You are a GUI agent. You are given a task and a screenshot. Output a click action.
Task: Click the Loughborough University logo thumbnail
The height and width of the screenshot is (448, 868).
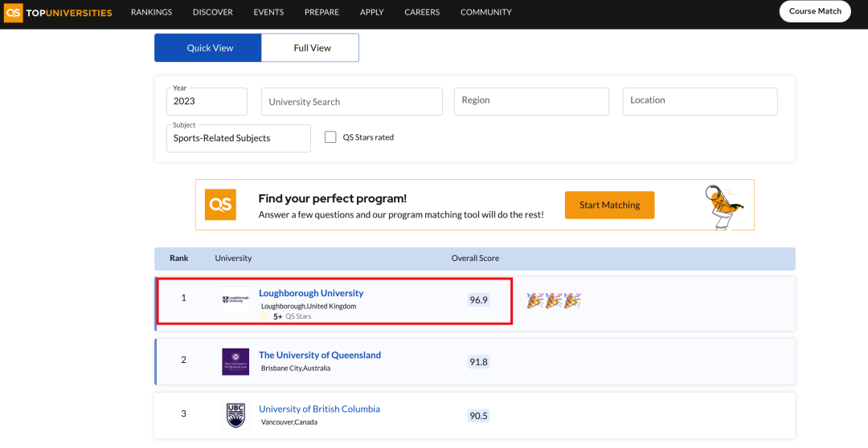(x=235, y=299)
